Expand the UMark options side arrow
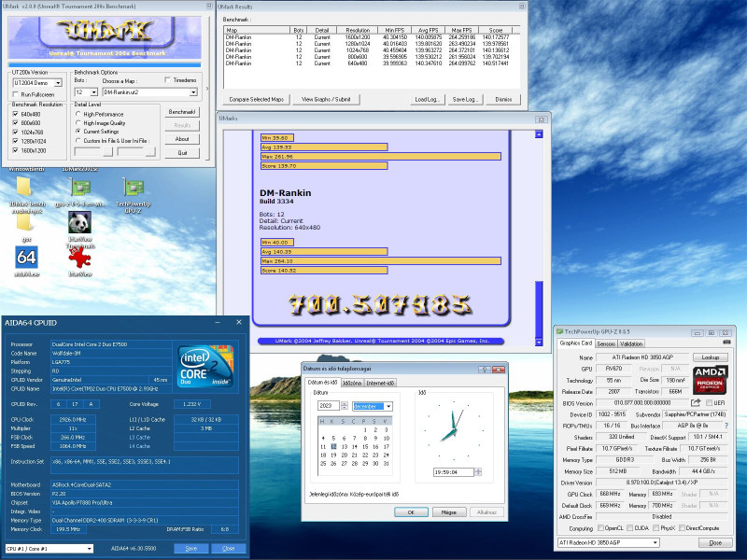 206,89
